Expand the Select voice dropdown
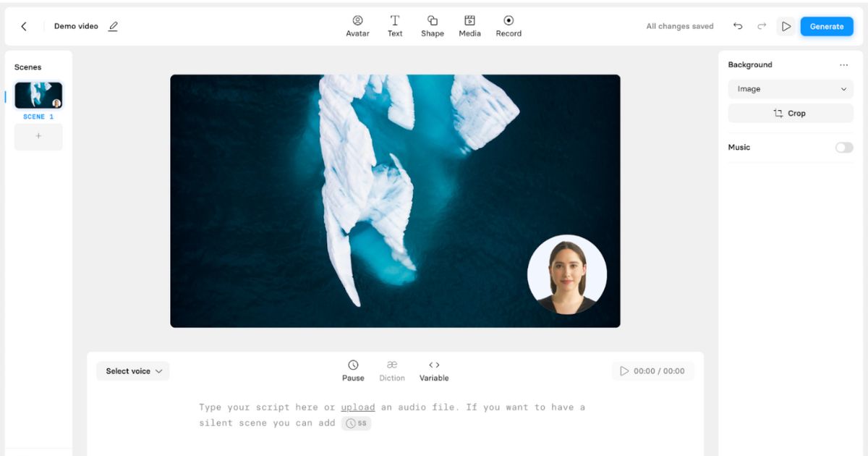Viewport: 868px width, 456px height. click(133, 371)
